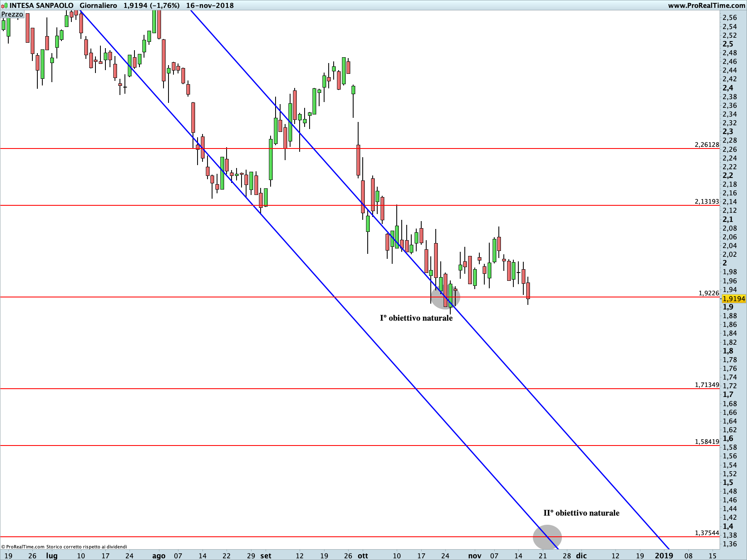Click the 1,5 price axis label
Viewport: 747px width, 560px height.
point(728,482)
